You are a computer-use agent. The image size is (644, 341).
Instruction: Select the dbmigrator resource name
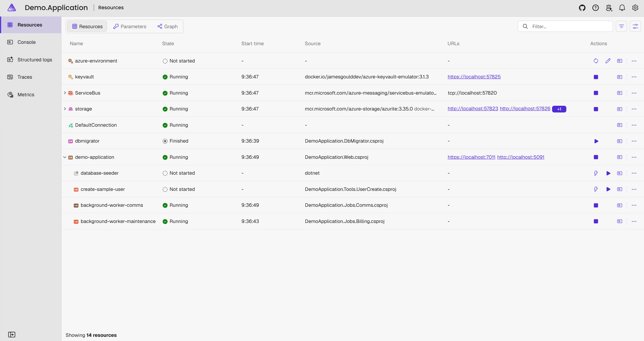pyautogui.click(x=87, y=141)
